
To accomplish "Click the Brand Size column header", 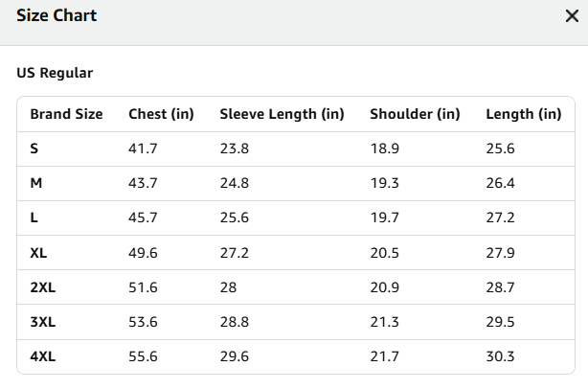I will (x=66, y=114).
